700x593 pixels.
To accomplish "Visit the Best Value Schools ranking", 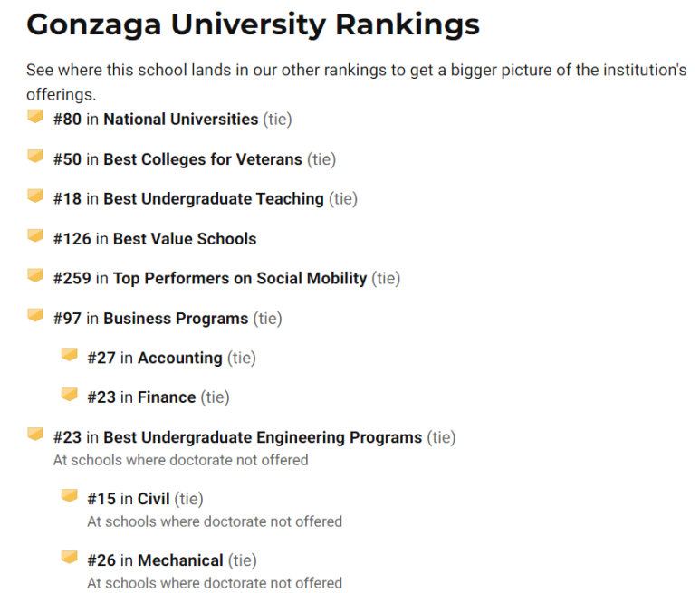I will (x=185, y=239).
